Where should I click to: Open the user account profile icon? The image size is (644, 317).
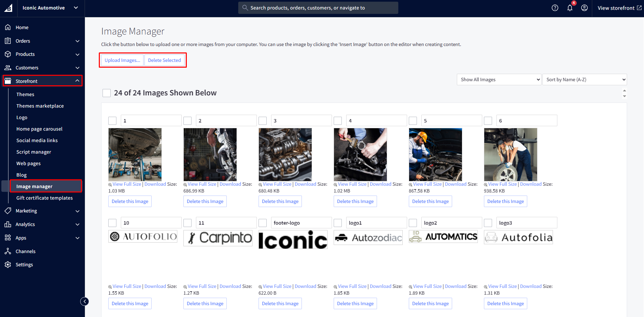[584, 8]
